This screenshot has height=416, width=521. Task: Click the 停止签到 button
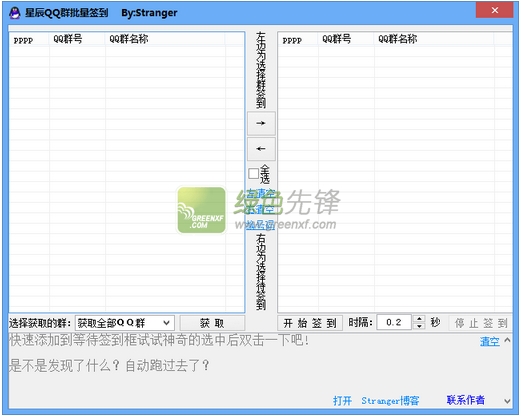[x=481, y=323]
